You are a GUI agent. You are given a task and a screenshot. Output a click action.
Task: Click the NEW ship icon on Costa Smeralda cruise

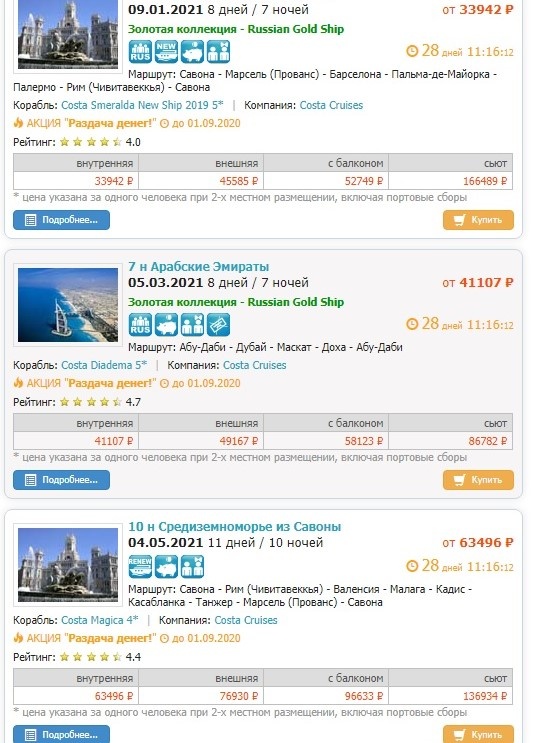tap(166, 52)
